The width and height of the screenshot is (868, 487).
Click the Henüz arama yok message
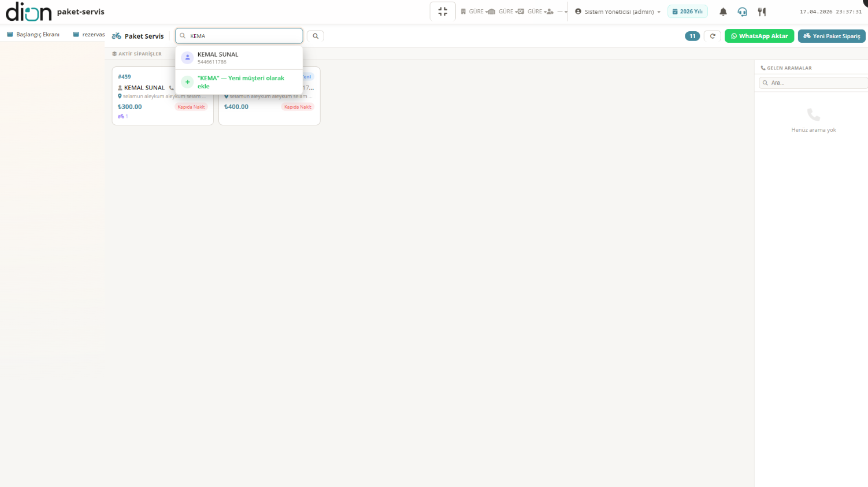[814, 130]
